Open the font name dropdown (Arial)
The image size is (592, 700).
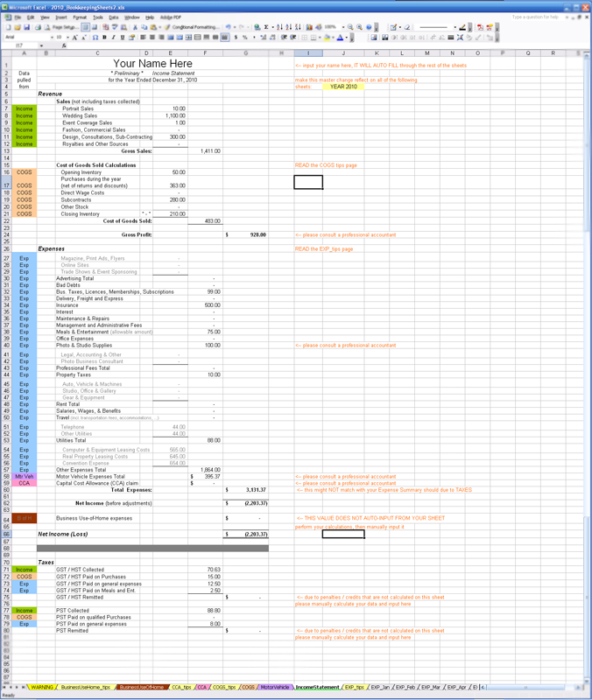pos(52,37)
